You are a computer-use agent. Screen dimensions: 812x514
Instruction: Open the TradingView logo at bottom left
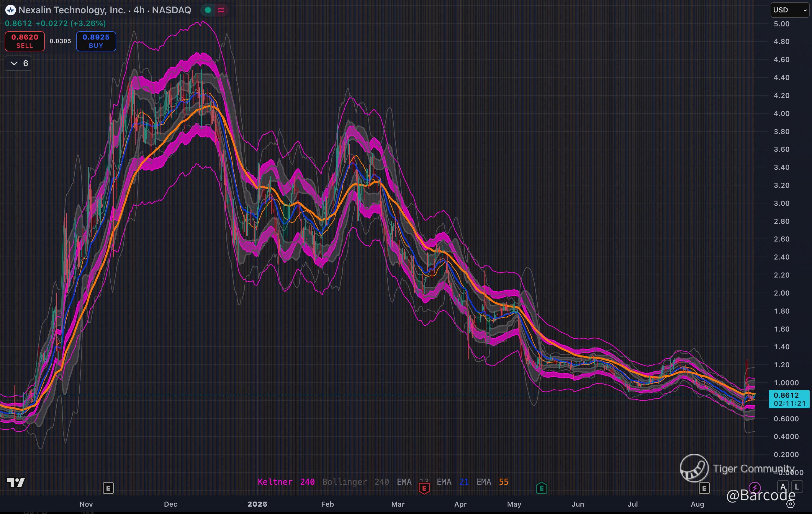tap(16, 483)
